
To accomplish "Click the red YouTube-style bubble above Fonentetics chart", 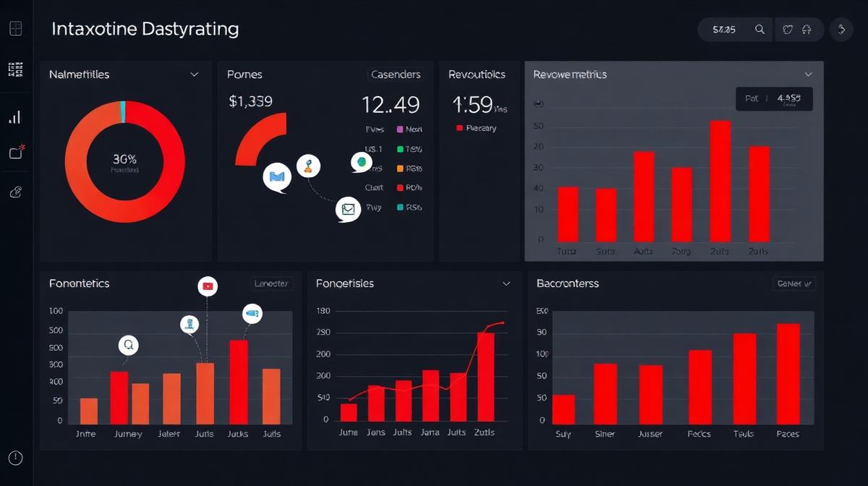I will (208, 286).
